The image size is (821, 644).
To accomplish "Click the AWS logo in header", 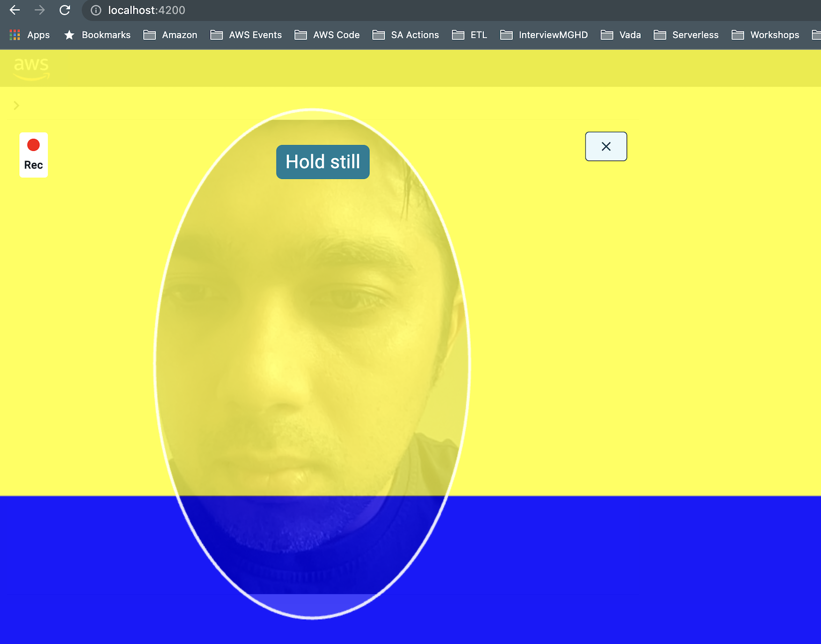I will [31, 68].
